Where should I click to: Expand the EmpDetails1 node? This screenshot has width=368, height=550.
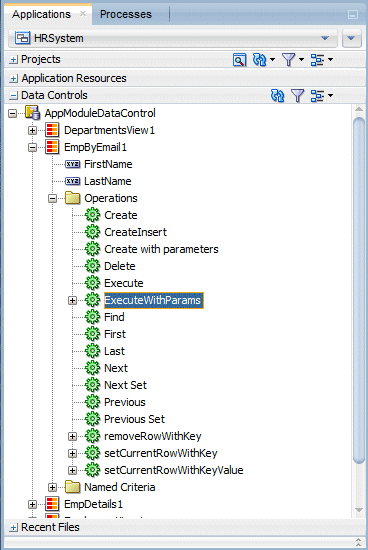(x=32, y=504)
